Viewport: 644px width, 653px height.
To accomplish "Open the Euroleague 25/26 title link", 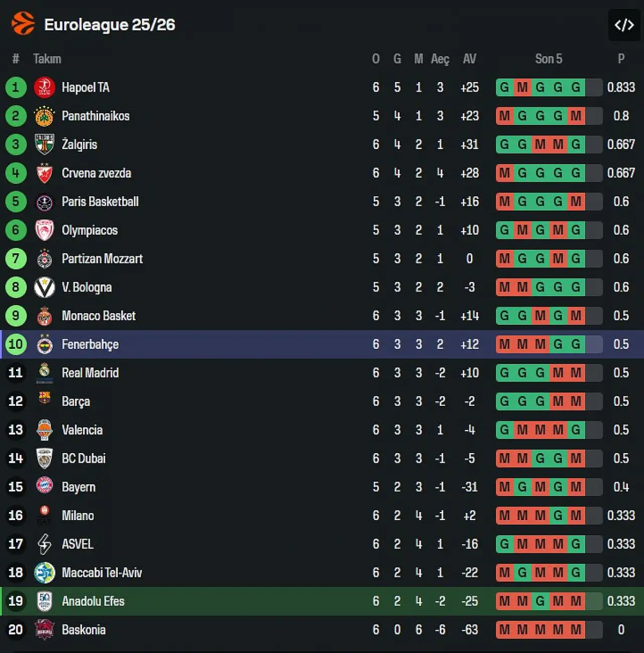I will pyautogui.click(x=110, y=25).
